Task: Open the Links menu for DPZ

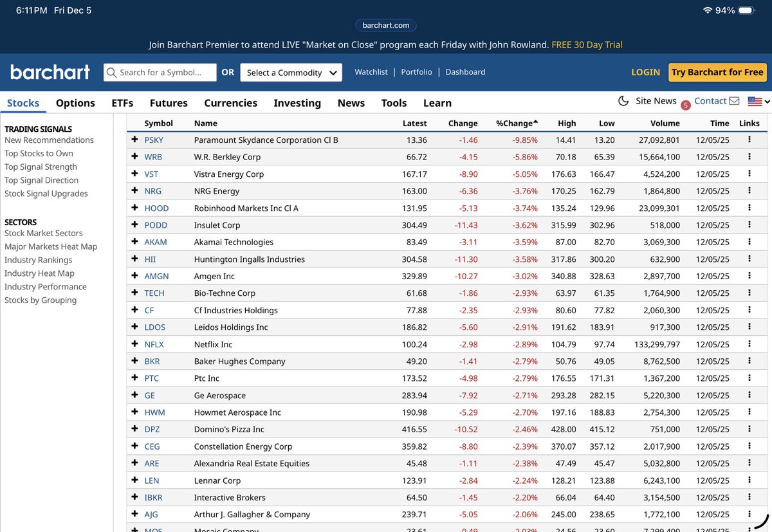Action: [x=749, y=429]
